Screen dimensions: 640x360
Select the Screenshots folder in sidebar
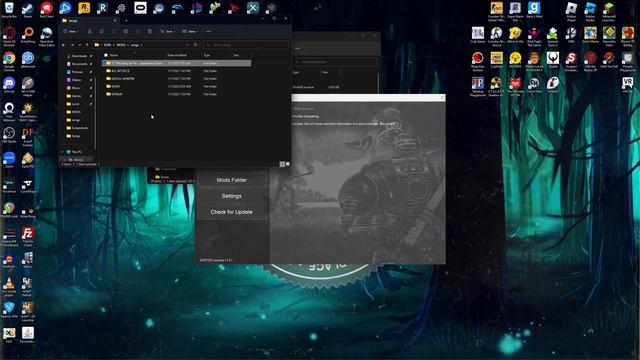(x=79, y=128)
